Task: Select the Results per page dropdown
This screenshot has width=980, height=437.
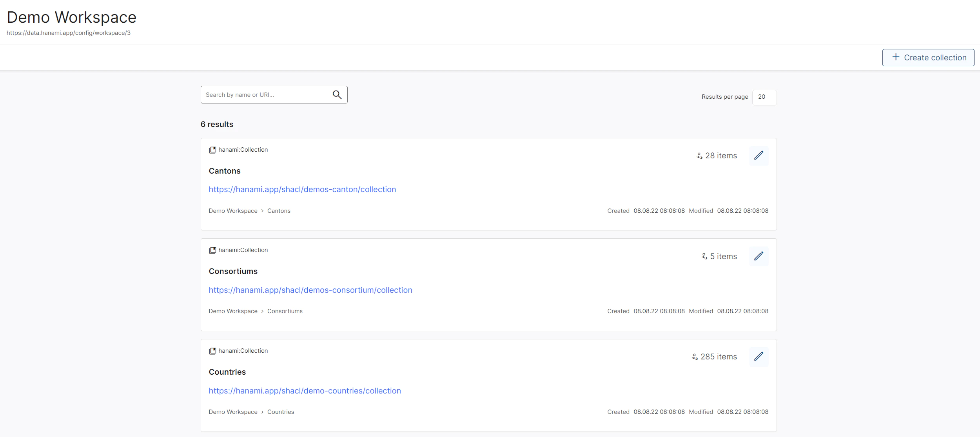Action: point(765,97)
